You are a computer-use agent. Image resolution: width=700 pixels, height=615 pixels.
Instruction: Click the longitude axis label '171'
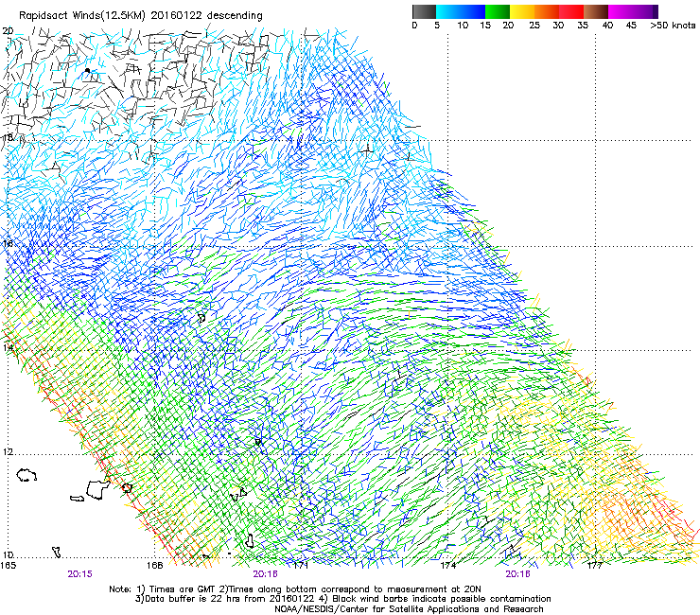301,566
